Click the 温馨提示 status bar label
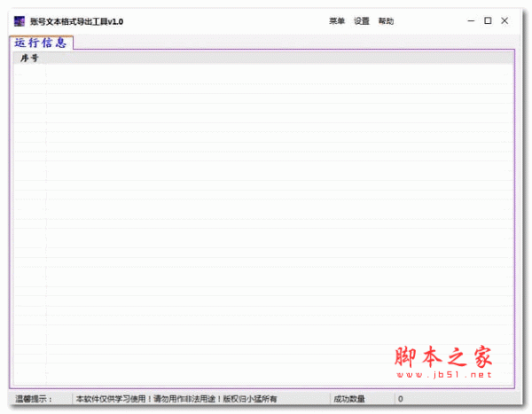 [34, 399]
